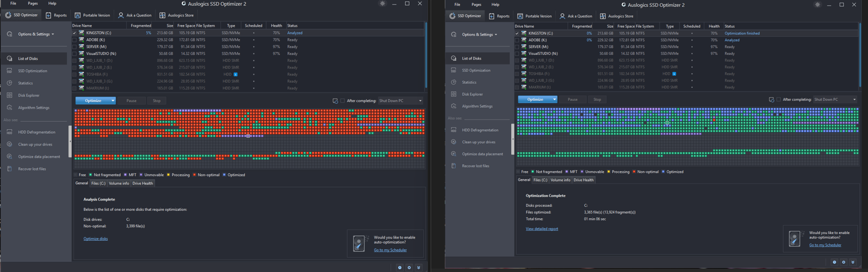Uncheck KINGSTON (C:) drive in the right window
868x272 pixels.
click(517, 33)
